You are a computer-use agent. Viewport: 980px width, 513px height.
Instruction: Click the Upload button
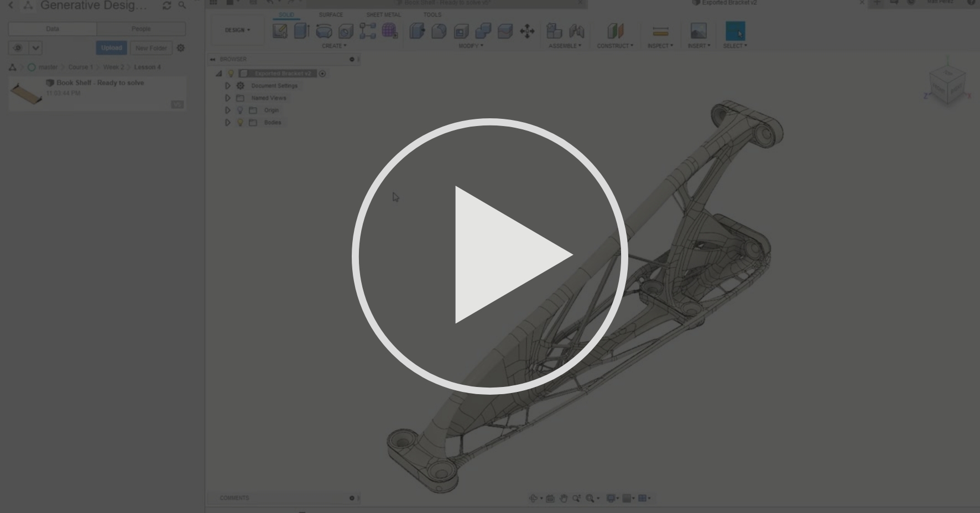tap(111, 48)
